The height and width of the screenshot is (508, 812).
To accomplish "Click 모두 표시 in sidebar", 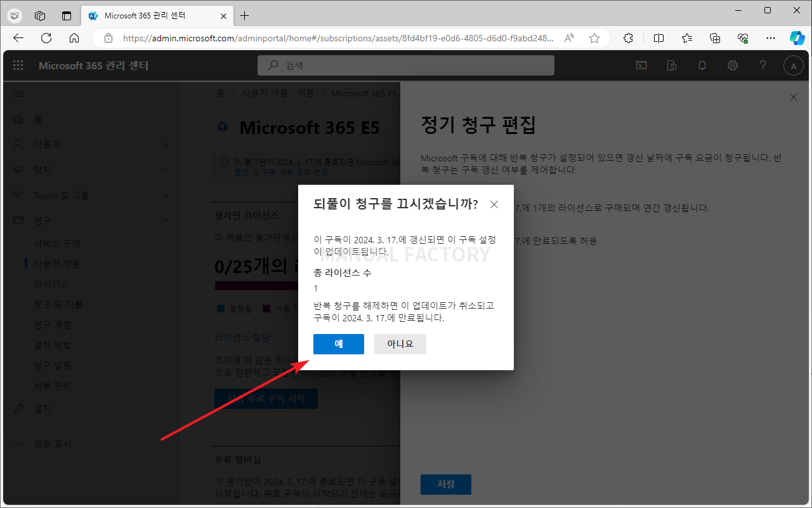I will coord(53,444).
